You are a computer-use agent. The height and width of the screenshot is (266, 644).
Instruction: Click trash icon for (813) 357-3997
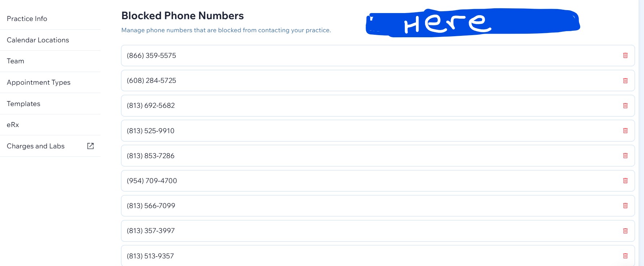click(625, 231)
